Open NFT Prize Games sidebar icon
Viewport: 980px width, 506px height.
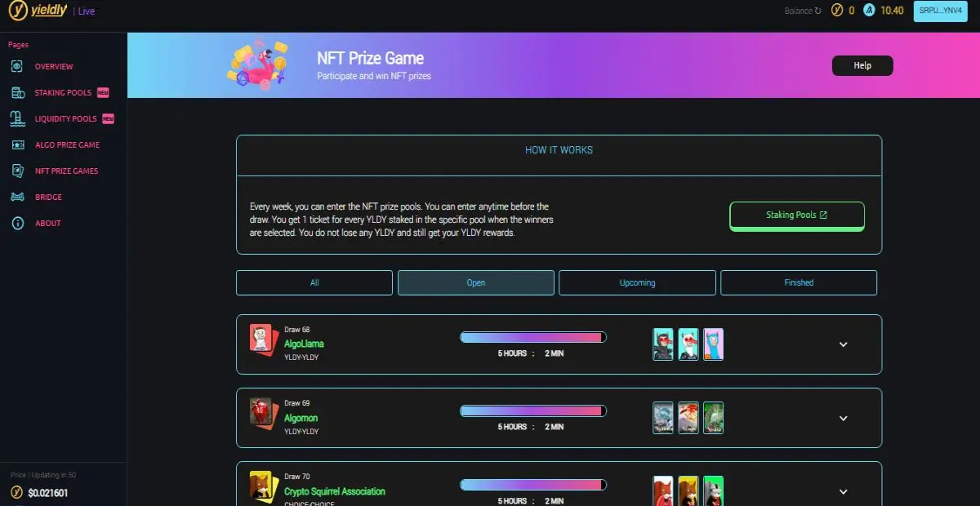18,171
